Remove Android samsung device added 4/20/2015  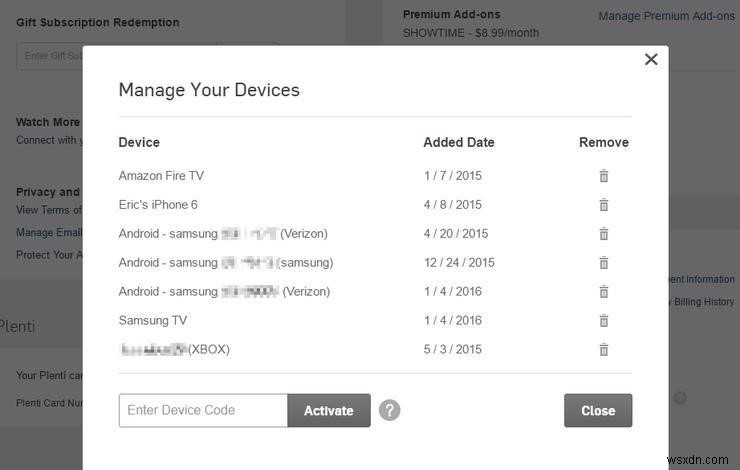604,234
